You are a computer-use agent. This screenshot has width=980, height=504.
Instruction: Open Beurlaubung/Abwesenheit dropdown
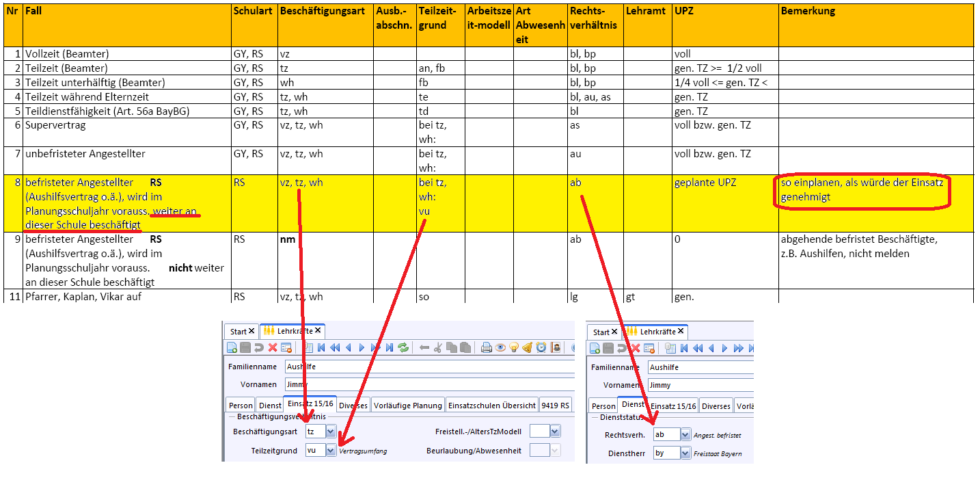[555, 451]
